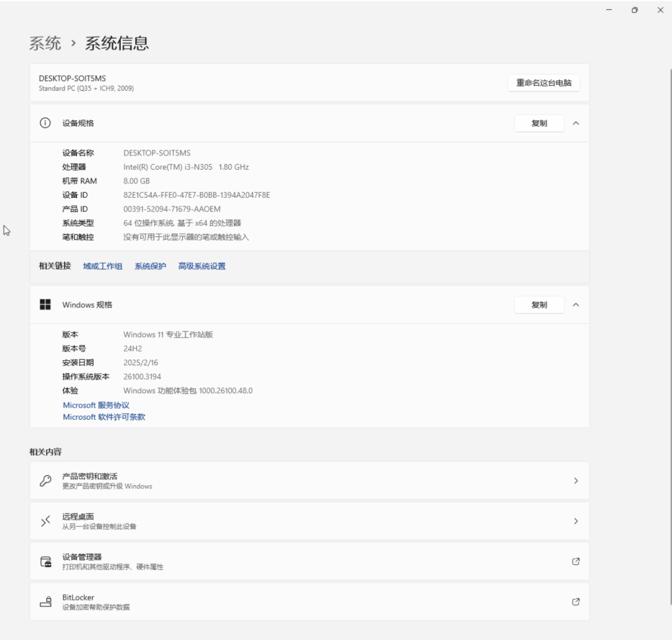The width and height of the screenshot is (672, 640).
Task: Click the remote desktop icon for 远程桌面
Action: [45, 521]
